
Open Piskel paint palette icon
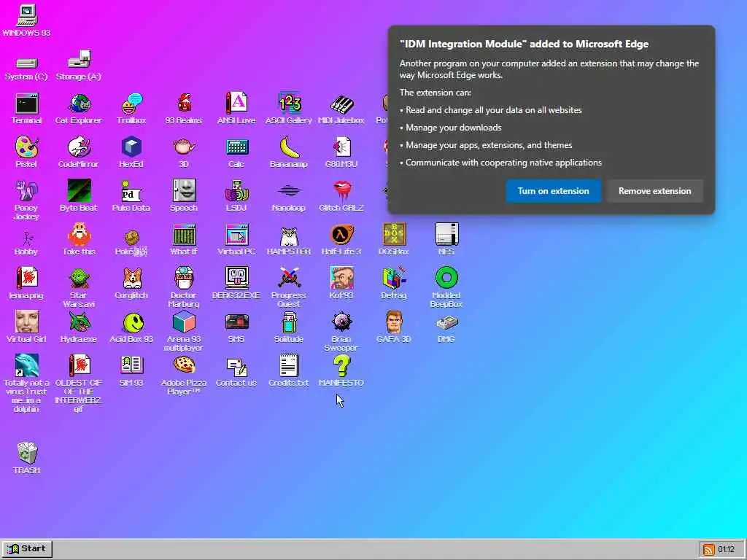click(x=26, y=147)
